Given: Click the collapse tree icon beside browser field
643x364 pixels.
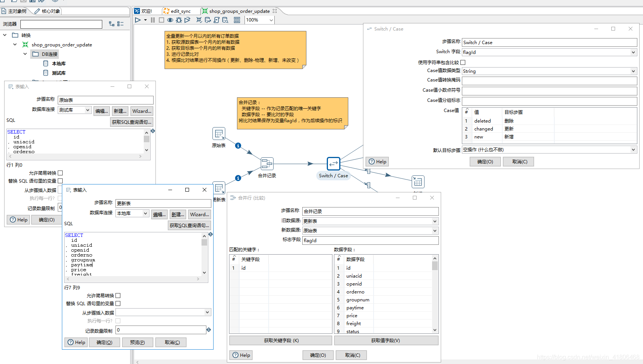Looking at the screenshot, I should point(120,24).
